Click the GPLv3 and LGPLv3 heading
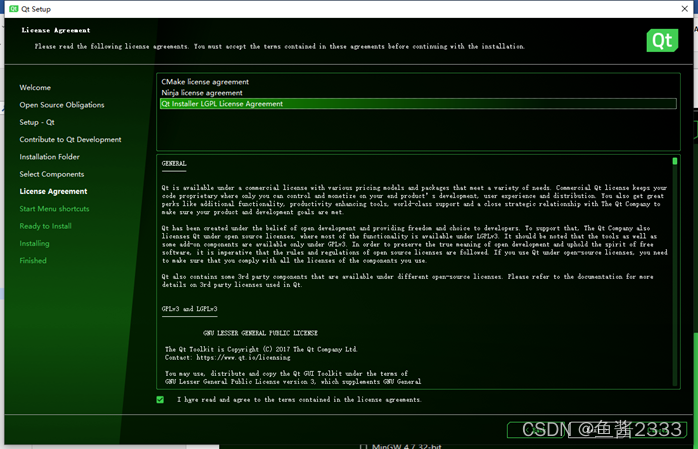The width and height of the screenshot is (698, 449). point(190,309)
